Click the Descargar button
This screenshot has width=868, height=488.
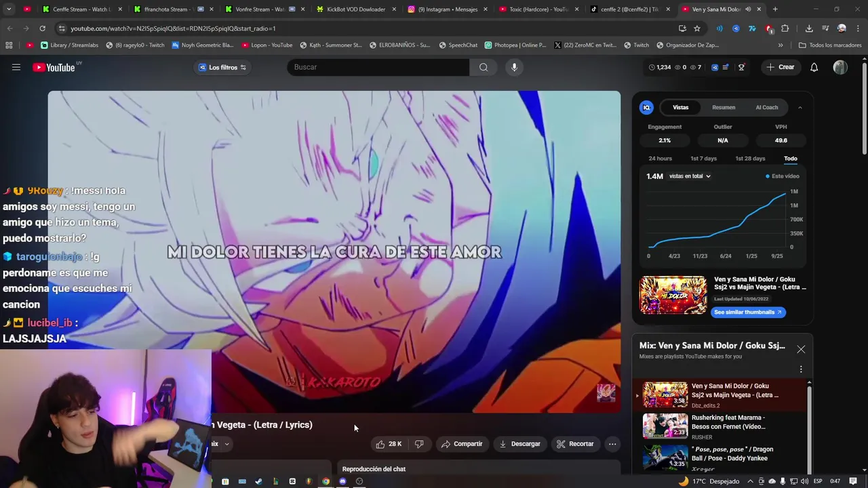click(519, 444)
